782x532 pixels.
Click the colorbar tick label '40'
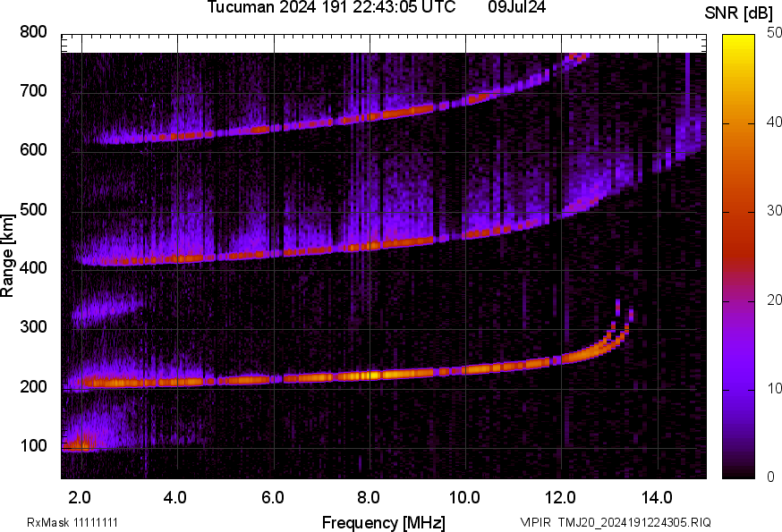coord(774,122)
